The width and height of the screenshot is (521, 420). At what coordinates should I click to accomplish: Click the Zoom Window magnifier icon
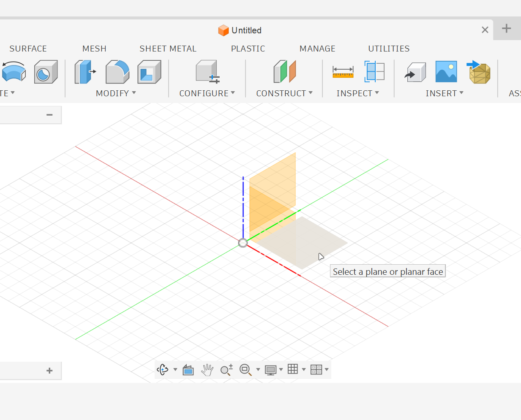[245, 370]
